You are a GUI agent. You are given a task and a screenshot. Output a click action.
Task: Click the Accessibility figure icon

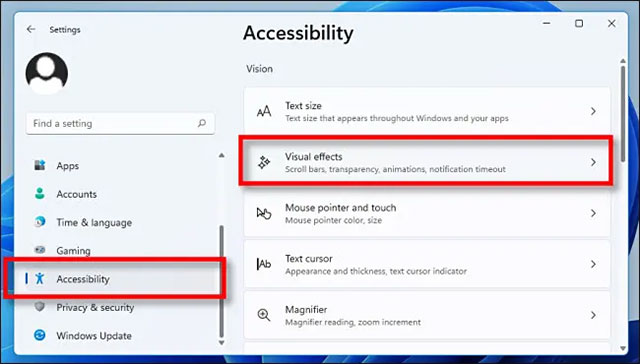[40, 278]
